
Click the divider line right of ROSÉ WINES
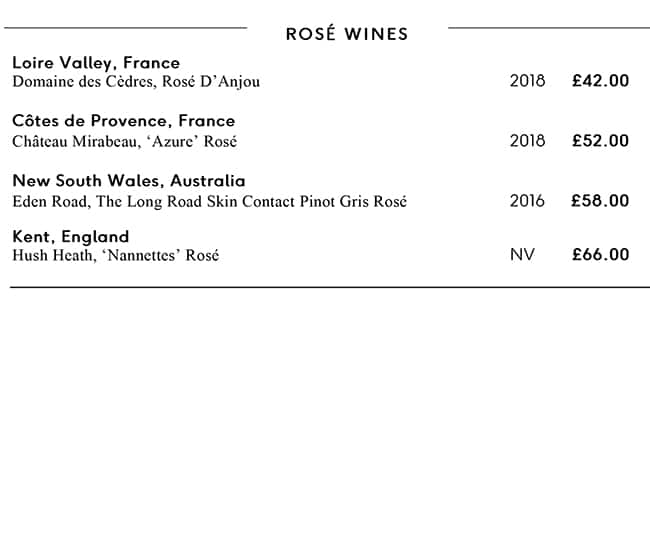[x=548, y=28]
